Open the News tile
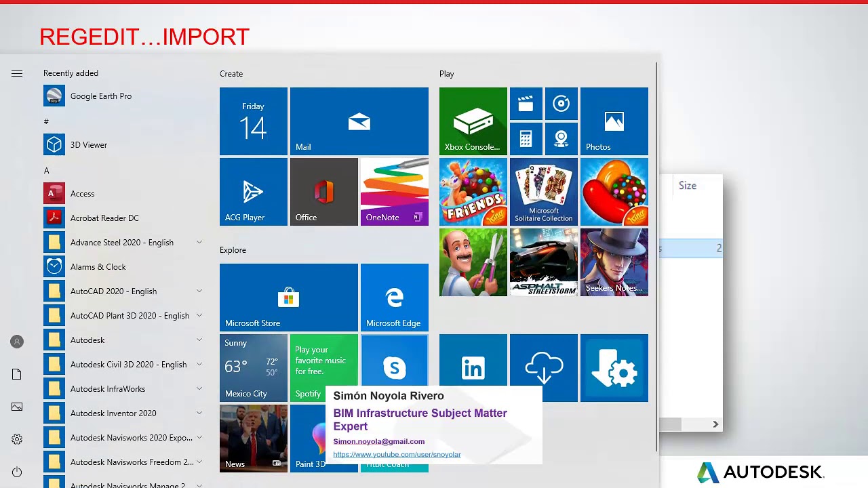Viewport: 868px width, 488px height. pos(254,439)
